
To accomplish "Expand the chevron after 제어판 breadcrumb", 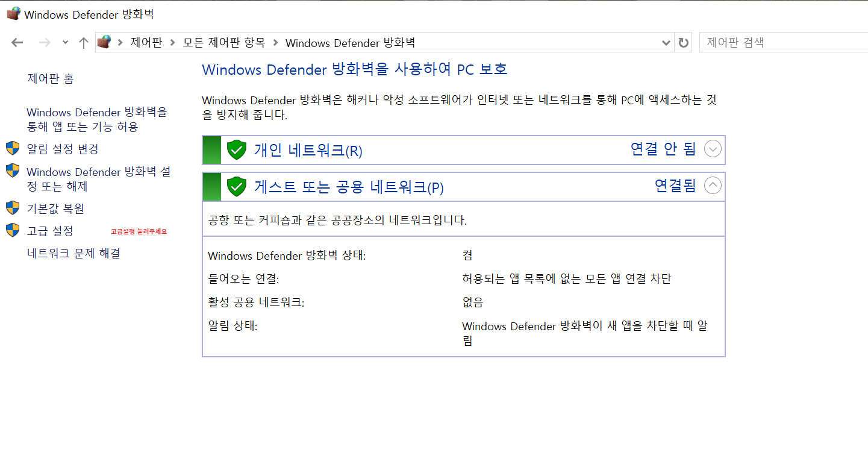I will [172, 43].
